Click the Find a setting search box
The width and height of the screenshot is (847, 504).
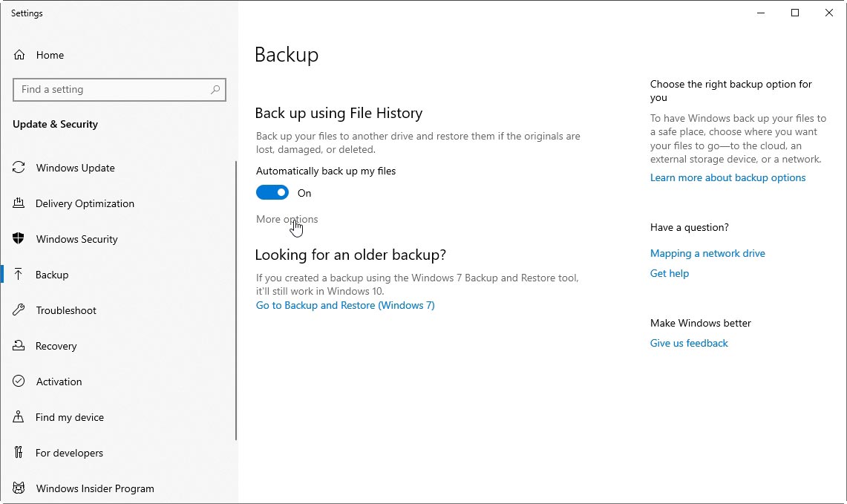tap(120, 90)
